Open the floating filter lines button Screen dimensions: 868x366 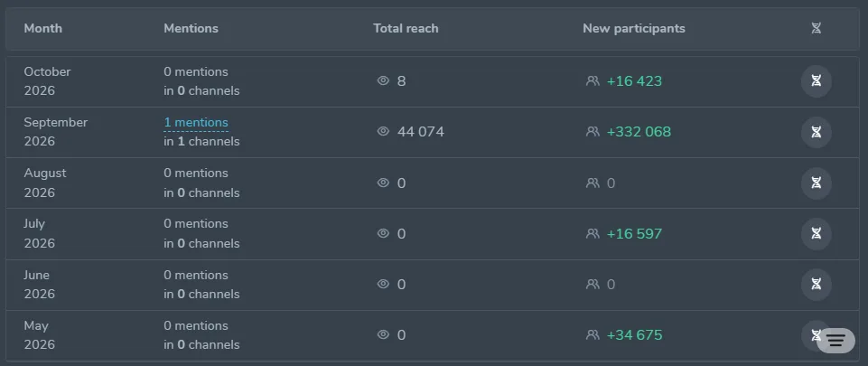coord(835,340)
